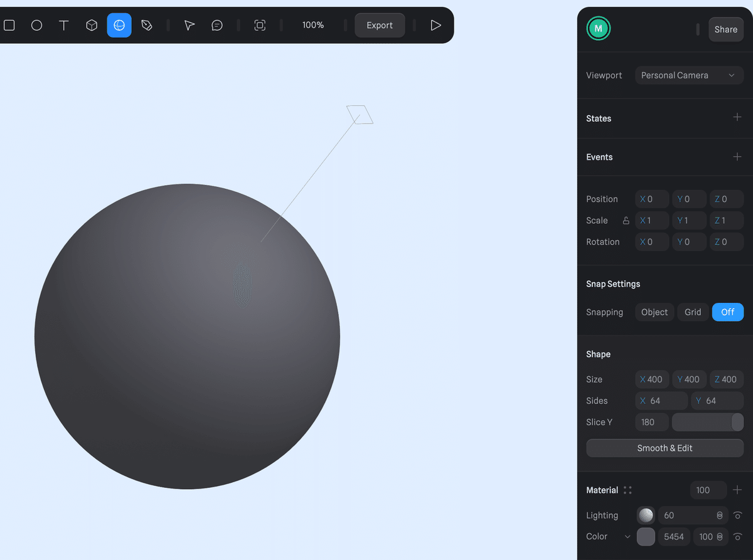This screenshot has width=753, height=560.
Task: Select the Ellipse tool
Action: point(37,25)
